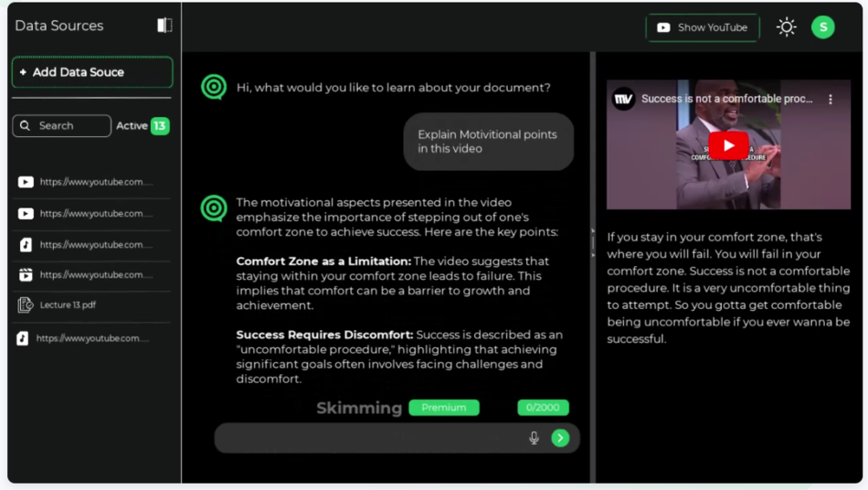This screenshot has height=490, width=868.
Task: Open the first YouTube data source
Action: pos(90,182)
